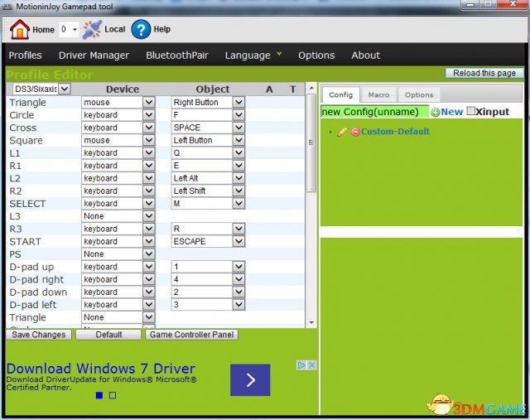Open Triangle device dropdown set to mouse

coord(118,102)
